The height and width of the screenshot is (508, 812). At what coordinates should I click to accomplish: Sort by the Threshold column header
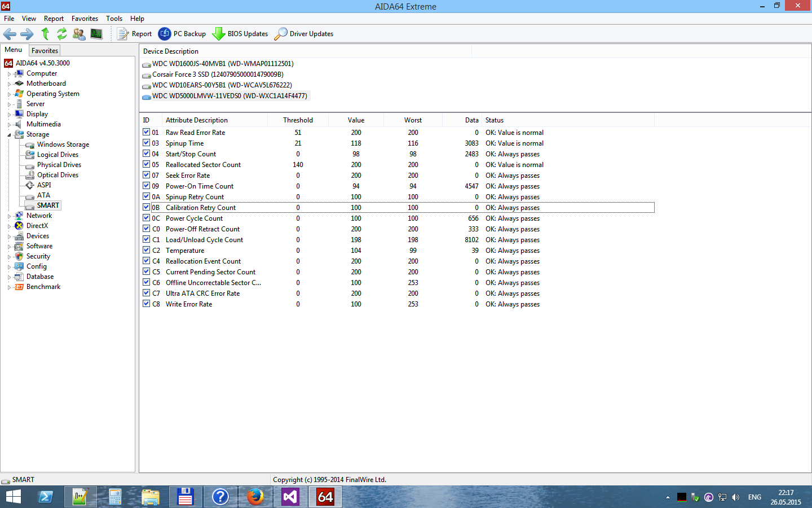click(x=298, y=120)
